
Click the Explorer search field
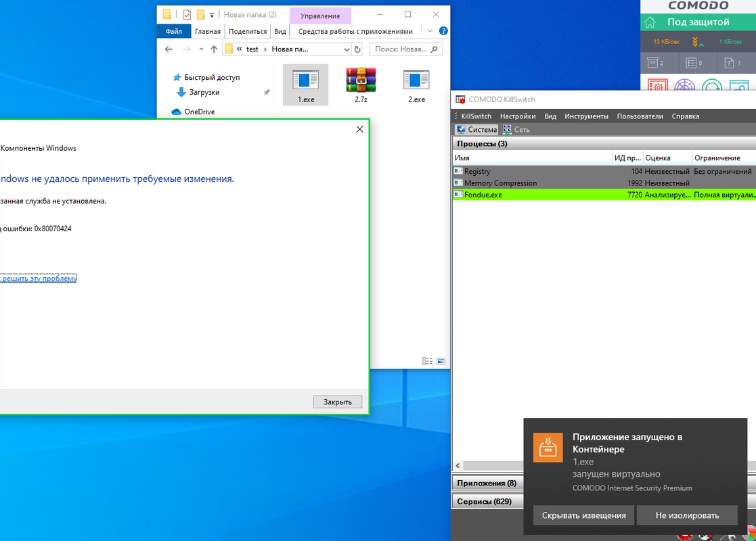tap(405, 49)
